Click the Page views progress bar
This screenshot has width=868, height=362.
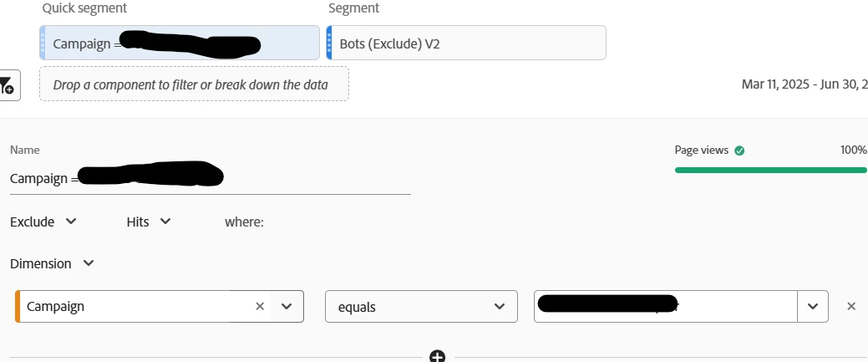pyautogui.click(x=770, y=170)
